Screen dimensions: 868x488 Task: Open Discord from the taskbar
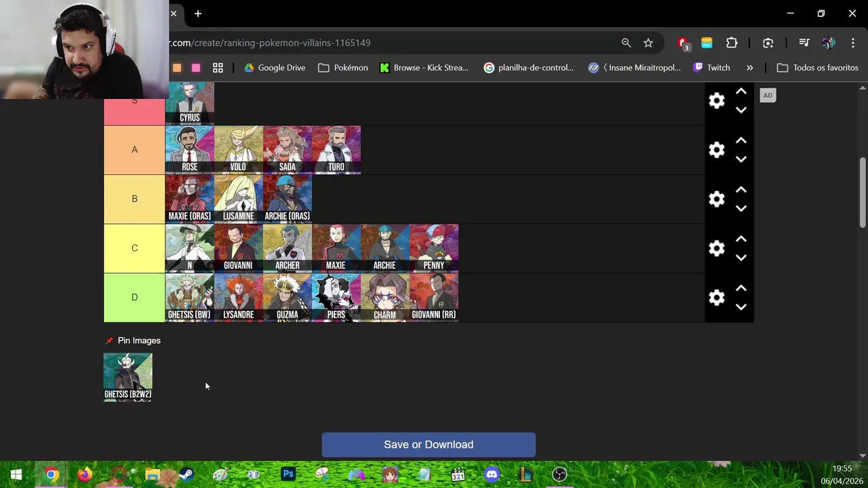(492, 474)
